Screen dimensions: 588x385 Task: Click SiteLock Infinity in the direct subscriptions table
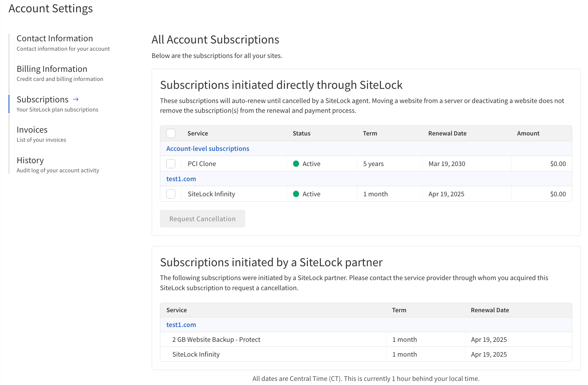tap(211, 194)
